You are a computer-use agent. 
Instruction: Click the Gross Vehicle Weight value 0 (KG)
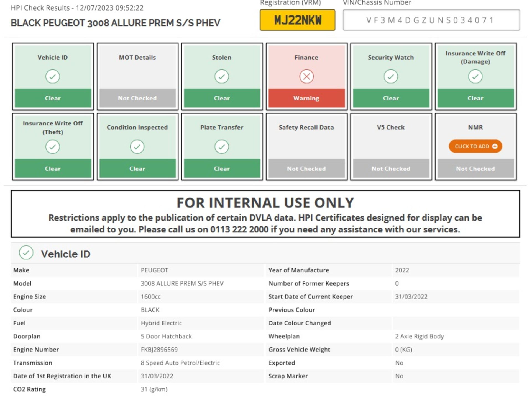tap(403, 350)
